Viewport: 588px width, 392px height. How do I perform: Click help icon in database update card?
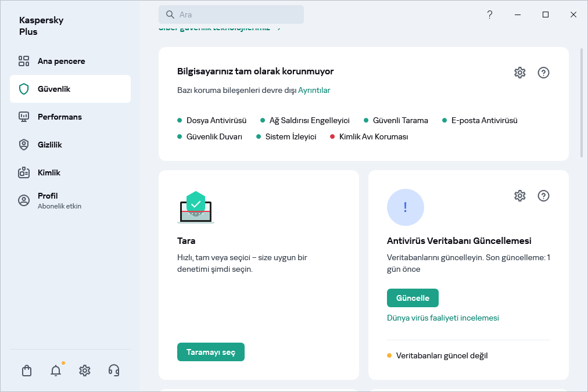[543, 196]
